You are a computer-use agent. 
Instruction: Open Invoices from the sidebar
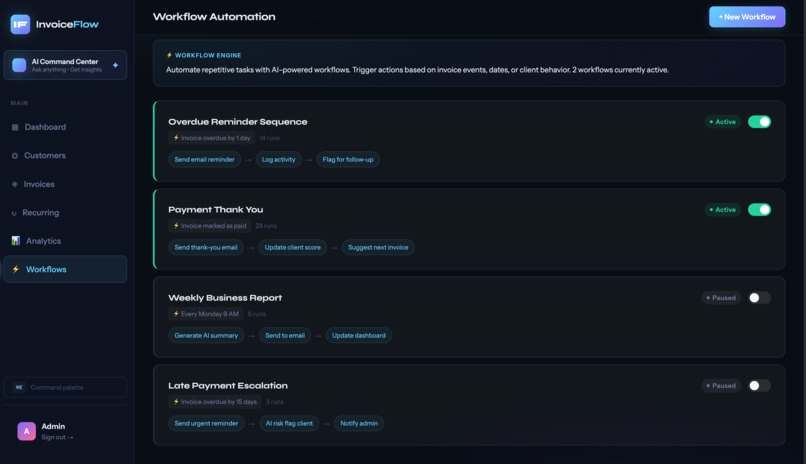(65, 184)
